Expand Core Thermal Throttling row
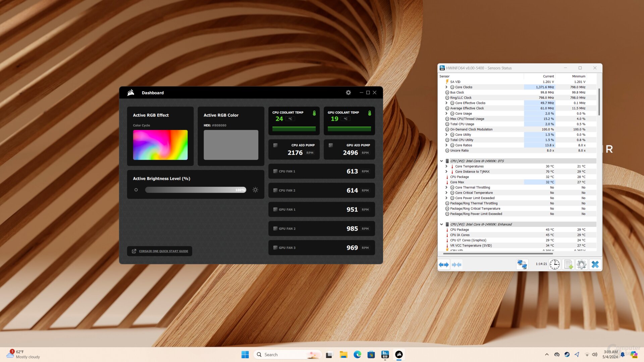 pos(446,187)
